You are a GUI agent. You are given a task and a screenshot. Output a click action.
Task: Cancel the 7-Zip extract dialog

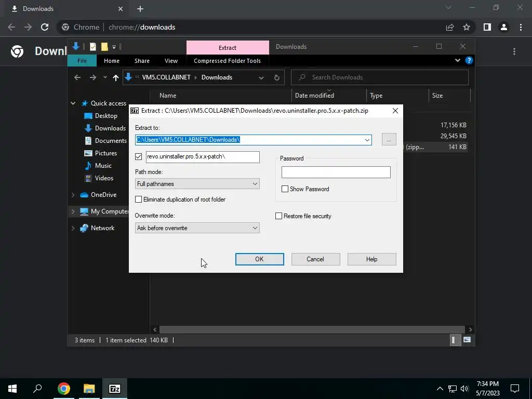[315, 259]
